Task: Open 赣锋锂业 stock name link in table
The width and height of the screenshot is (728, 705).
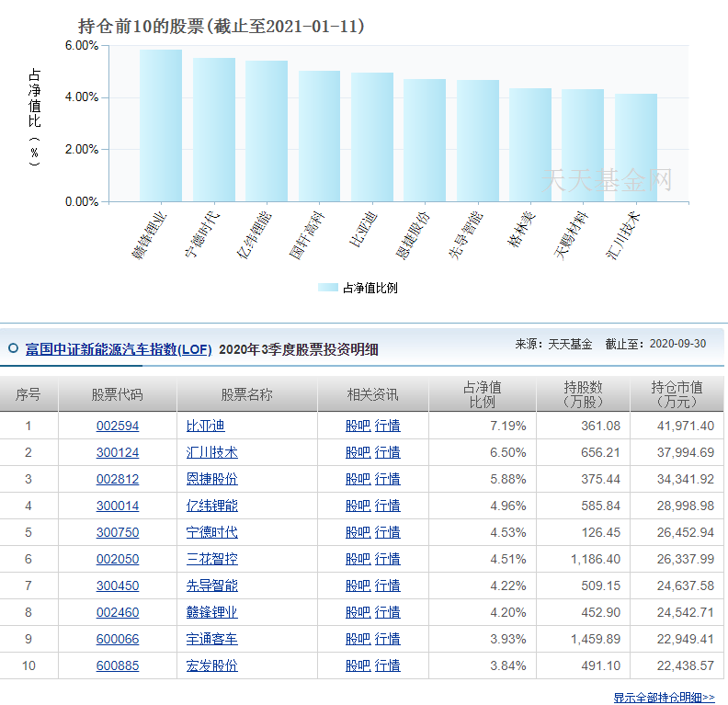Action: click(x=211, y=613)
